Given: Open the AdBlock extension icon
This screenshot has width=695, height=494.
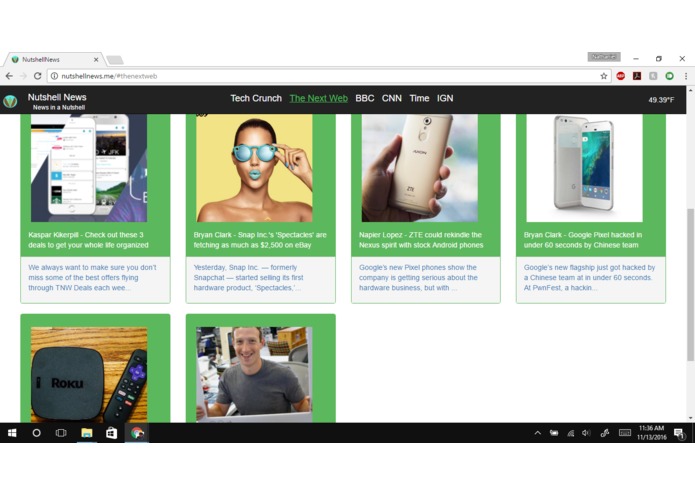Looking at the screenshot, I should click(621, 76).
